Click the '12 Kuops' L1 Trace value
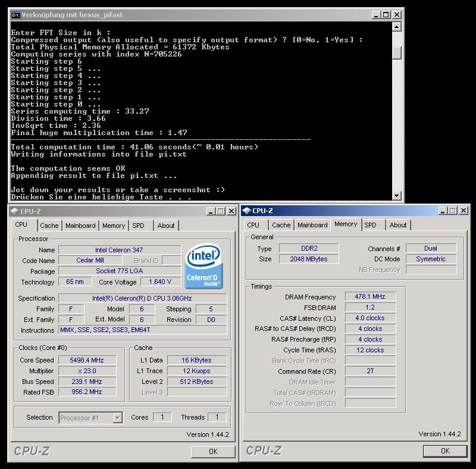 pos(197,371)
